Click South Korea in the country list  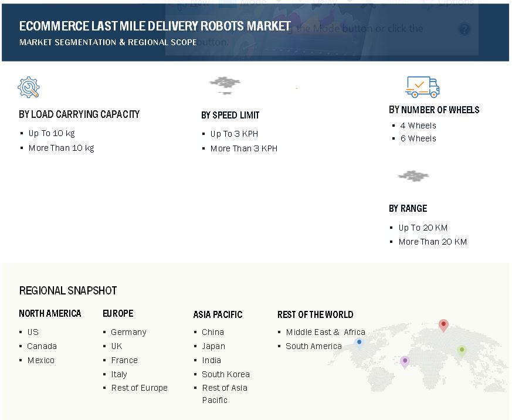coord(226,374)
